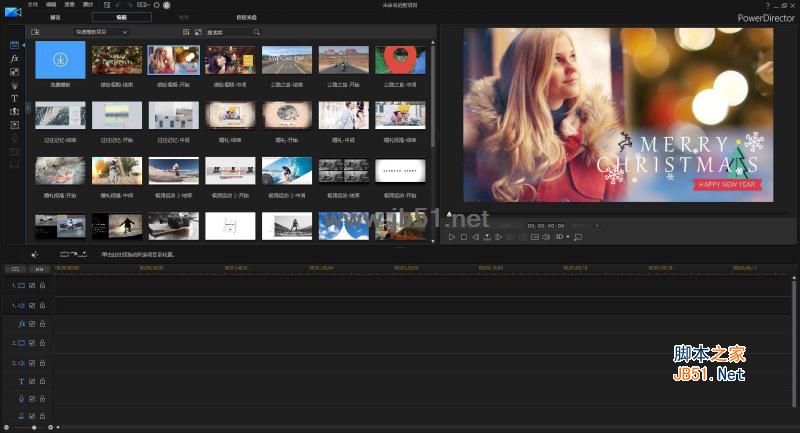This screenshot has width=800, height=433.
Task: Toggle fx track enable checkbox
Action: click(32, 324)
